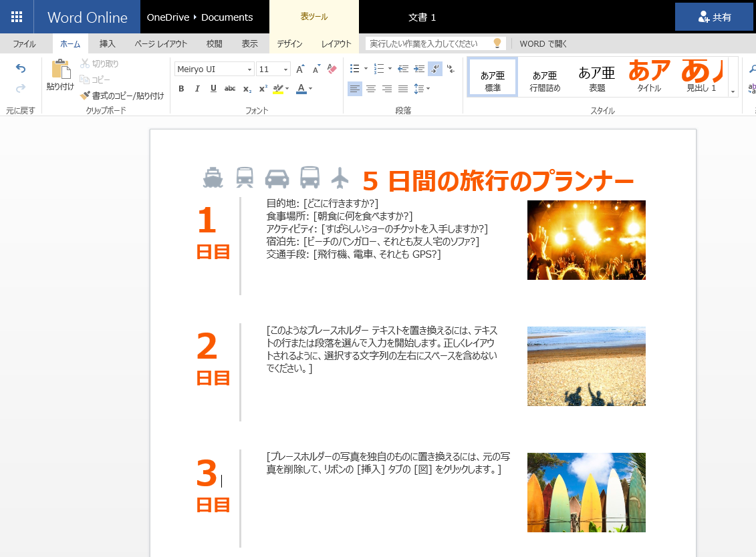Center align the text

click(x=371, y=89)
